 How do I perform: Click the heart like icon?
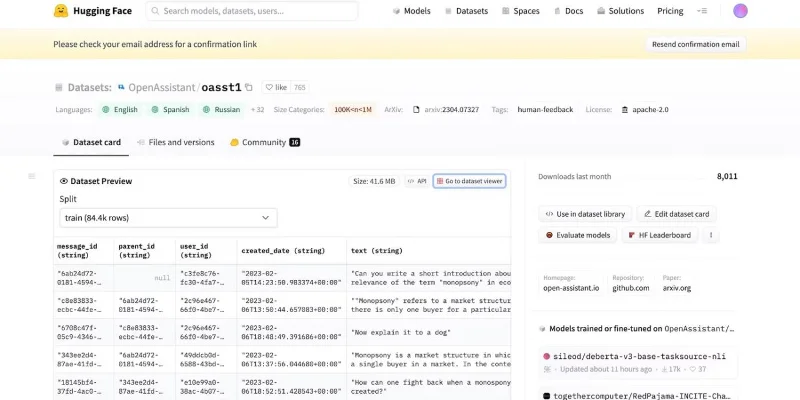pyautogui.click(x=269, y=87)
